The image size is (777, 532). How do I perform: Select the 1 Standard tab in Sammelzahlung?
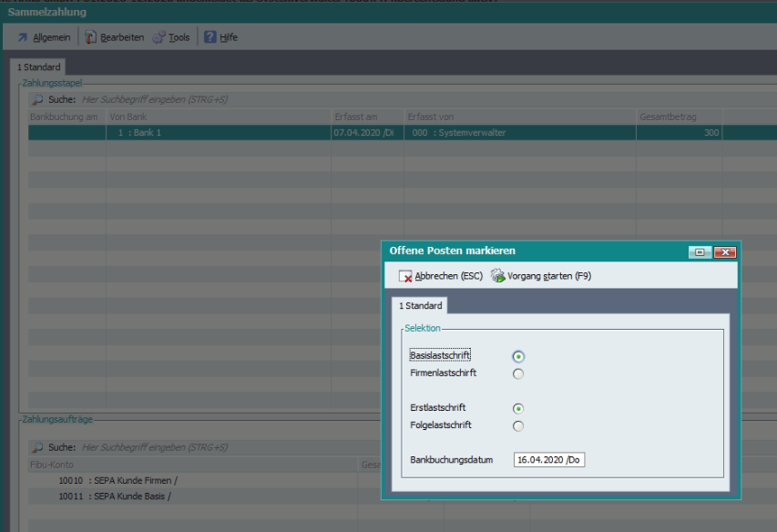[38, 66]
